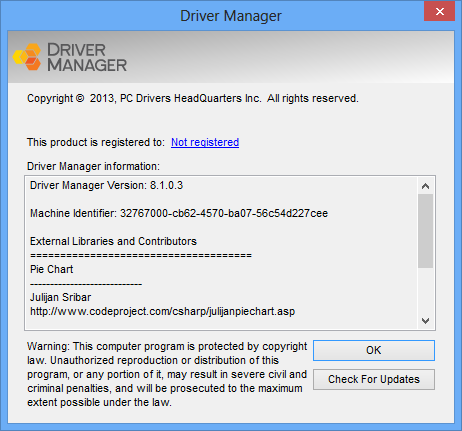Viewport: 462px width, 431px height.
Task: Click the Driver Manager window title
Action: tap(231, 16)
